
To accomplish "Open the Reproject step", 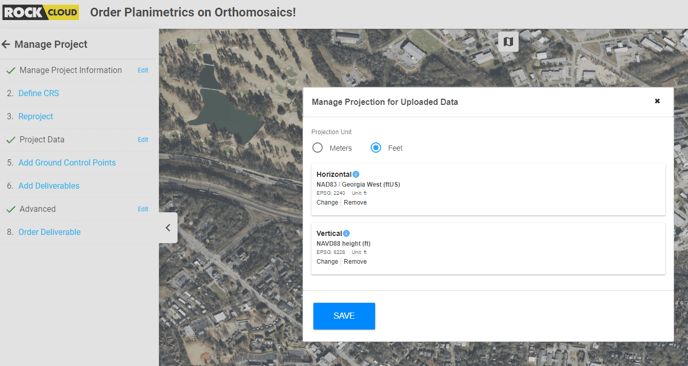I will click(36, 116).
